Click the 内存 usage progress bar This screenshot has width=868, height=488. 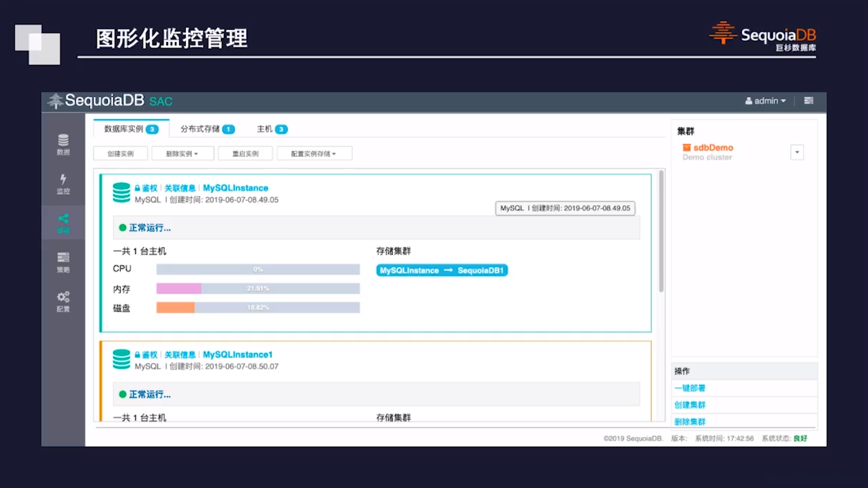click(x=258, y=288)
